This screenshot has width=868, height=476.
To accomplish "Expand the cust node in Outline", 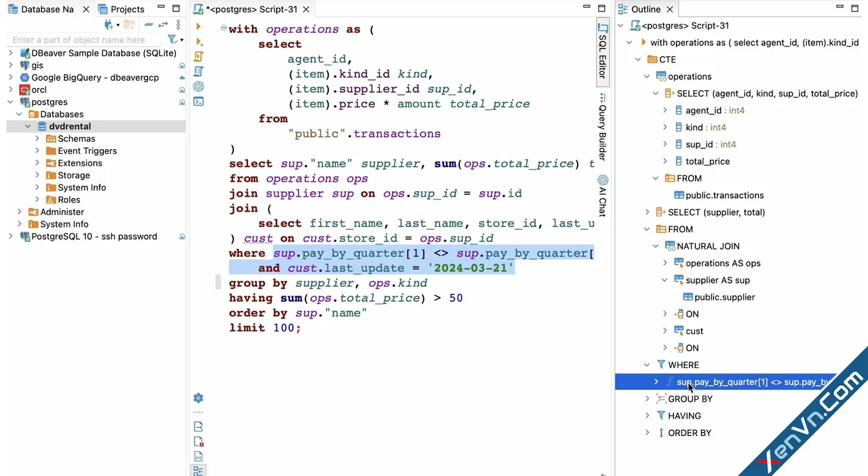I will tap(665, 330).
